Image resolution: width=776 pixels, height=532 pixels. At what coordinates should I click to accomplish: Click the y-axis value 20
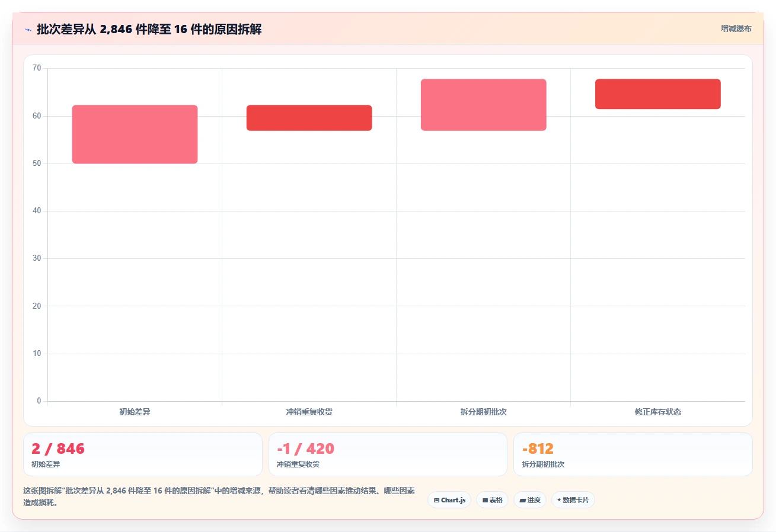pyautogui.click(x=37, y=306)
